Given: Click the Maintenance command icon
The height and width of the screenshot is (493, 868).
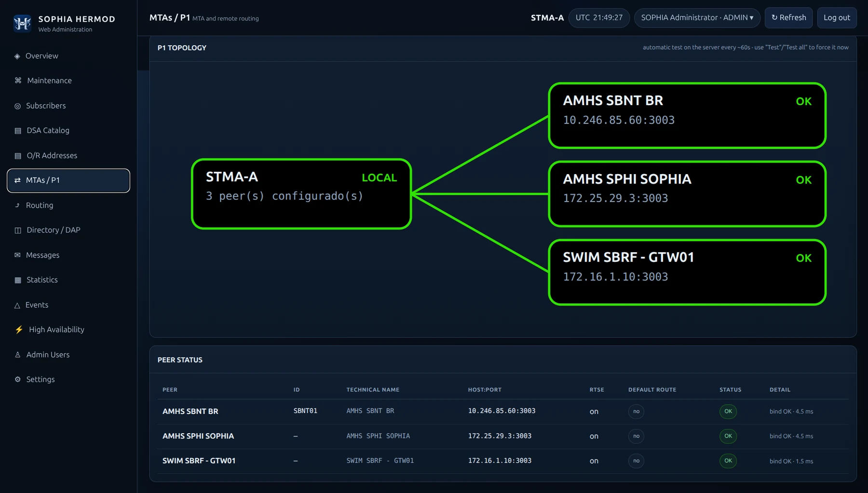Looking at the screenshot, I should [x=18, y=81].
